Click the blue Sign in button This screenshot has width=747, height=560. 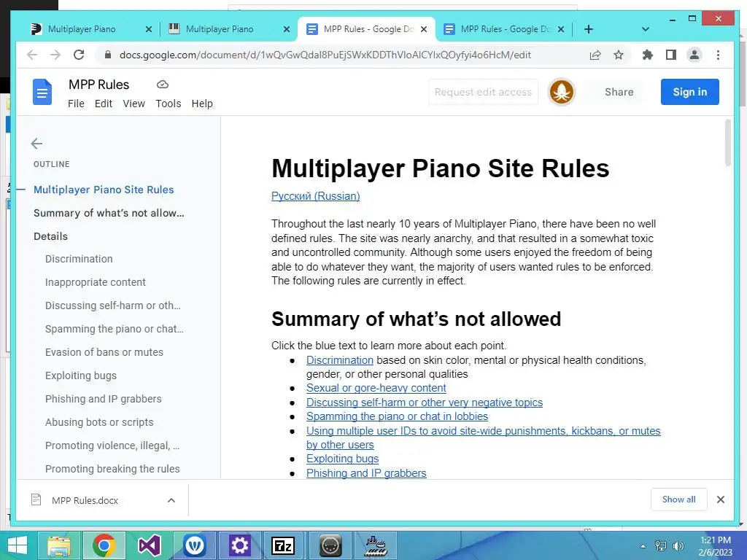click(x=690, y=92)
